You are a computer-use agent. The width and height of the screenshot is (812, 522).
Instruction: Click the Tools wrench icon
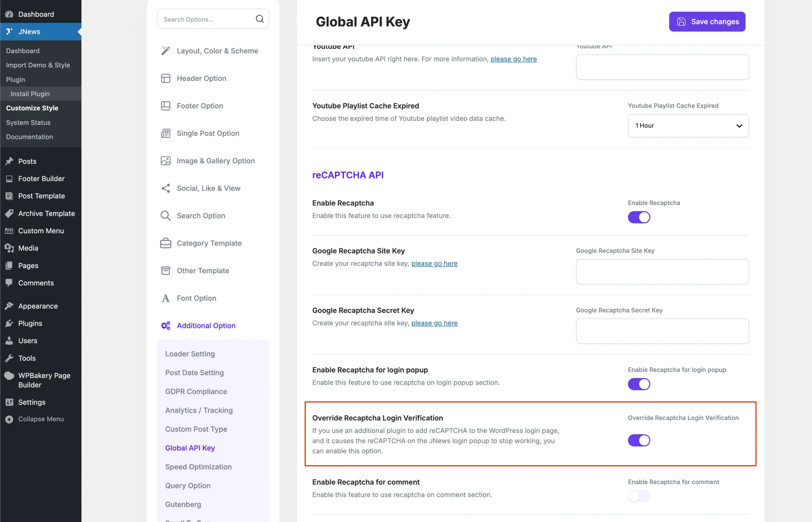tap(9, 358)
